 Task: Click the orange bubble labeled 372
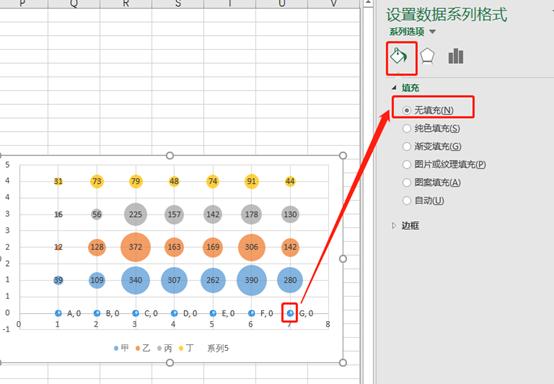tap(135, 247)
